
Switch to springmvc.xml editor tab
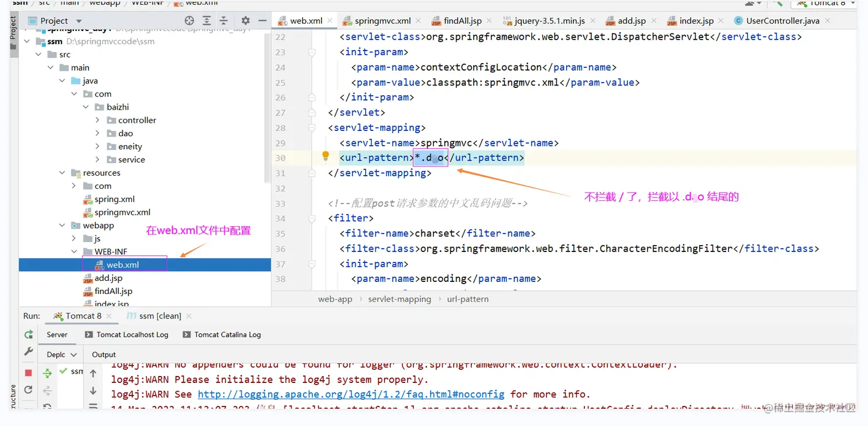pos(382,21)
